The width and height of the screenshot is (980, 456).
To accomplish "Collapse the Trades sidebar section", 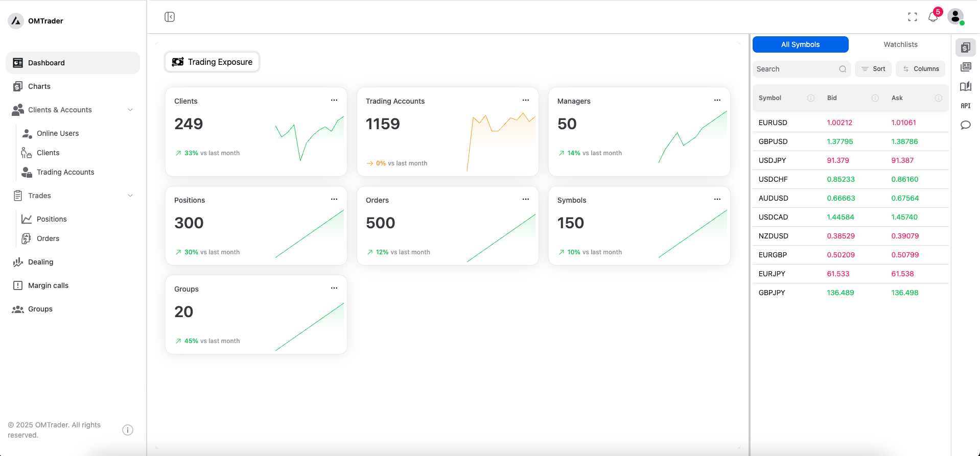I will [130, 196].
